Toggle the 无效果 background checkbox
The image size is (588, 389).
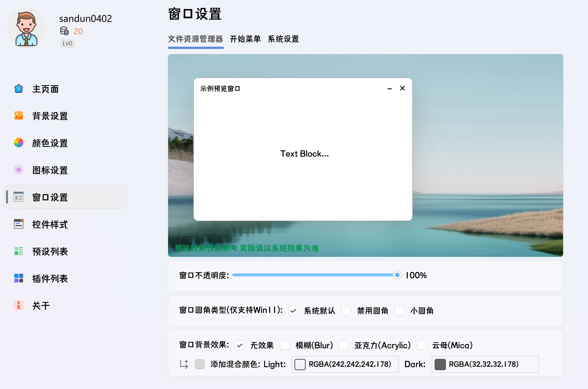[x=240, y=345]
